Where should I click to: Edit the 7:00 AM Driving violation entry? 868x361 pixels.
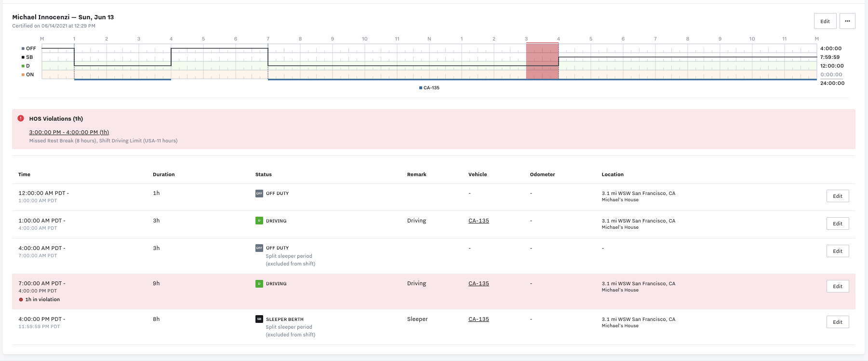coord(837,286)
